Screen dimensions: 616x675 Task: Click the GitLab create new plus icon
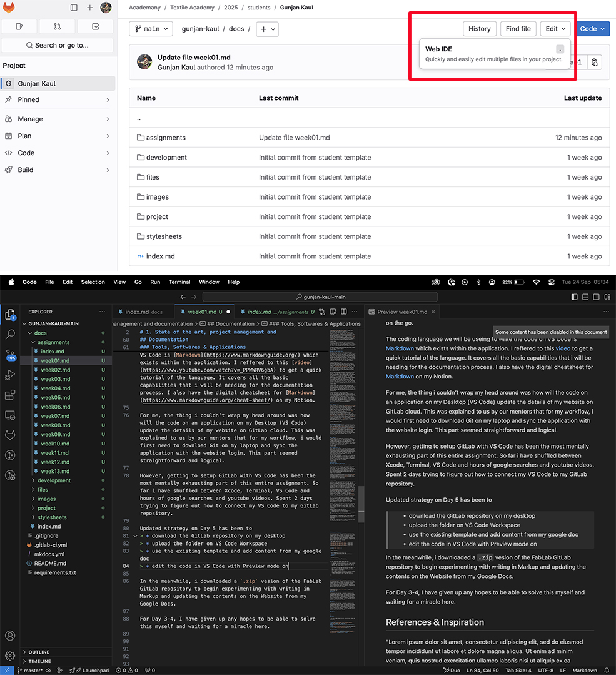(89, 8)
